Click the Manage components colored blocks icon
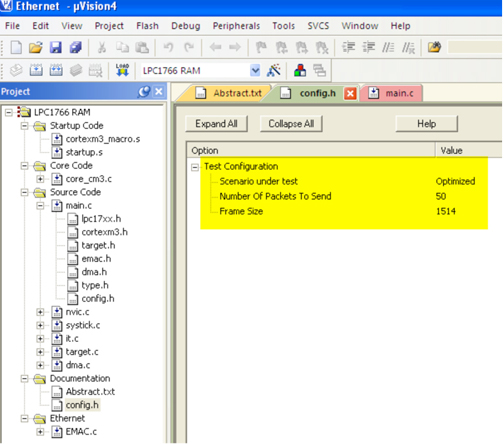Screen dimensions: 504x444 300,70
